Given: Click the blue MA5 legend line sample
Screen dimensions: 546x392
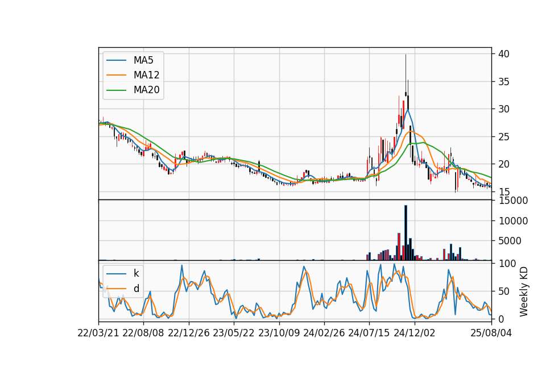Looking at the screenshot, I should (x=116, y=60).
